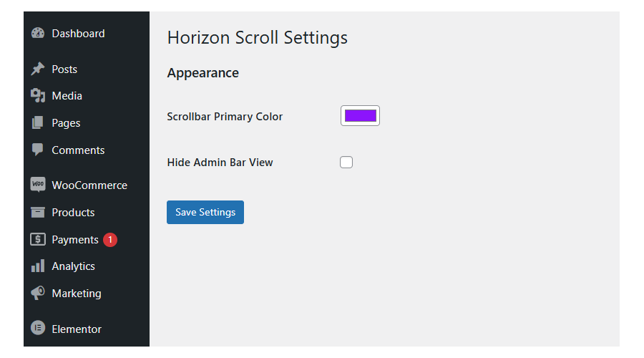Screen dimensions: 644x358
Task: Go to the WooCommerce menu
Action: [x=89, y=185]
